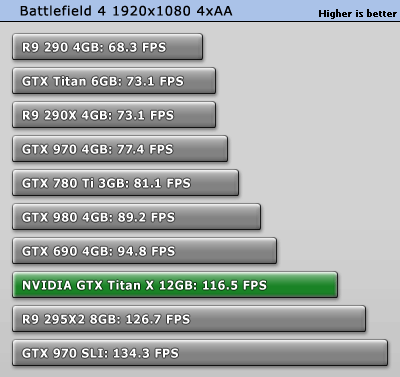Click the R9 290 4GB bar

[x=107, y=47]
